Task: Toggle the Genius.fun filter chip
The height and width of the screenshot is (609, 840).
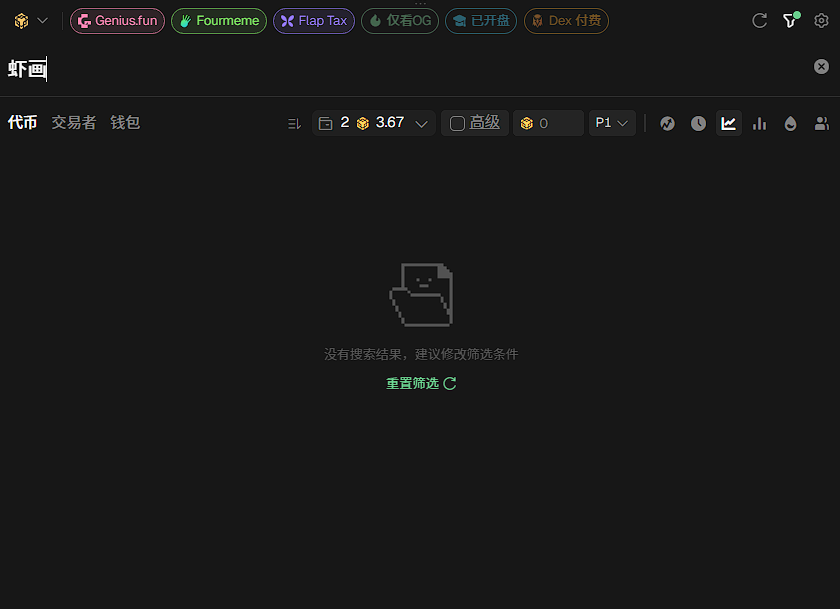Action: pos(117,21)
